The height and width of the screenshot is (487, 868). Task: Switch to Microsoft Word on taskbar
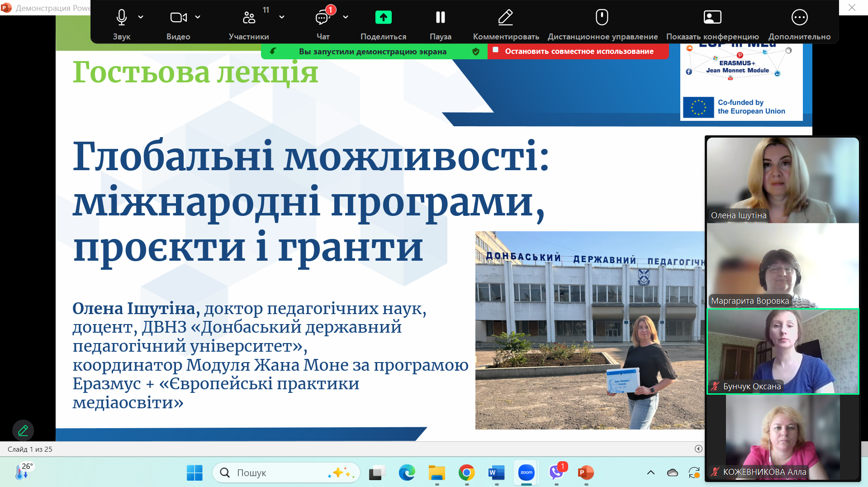click(x=496, y=473)
